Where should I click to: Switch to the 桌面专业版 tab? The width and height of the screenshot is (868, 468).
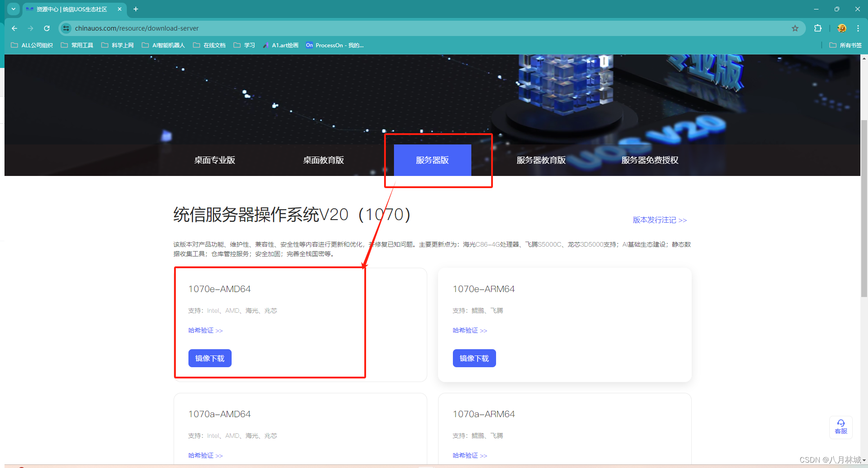tap(215, 160)
